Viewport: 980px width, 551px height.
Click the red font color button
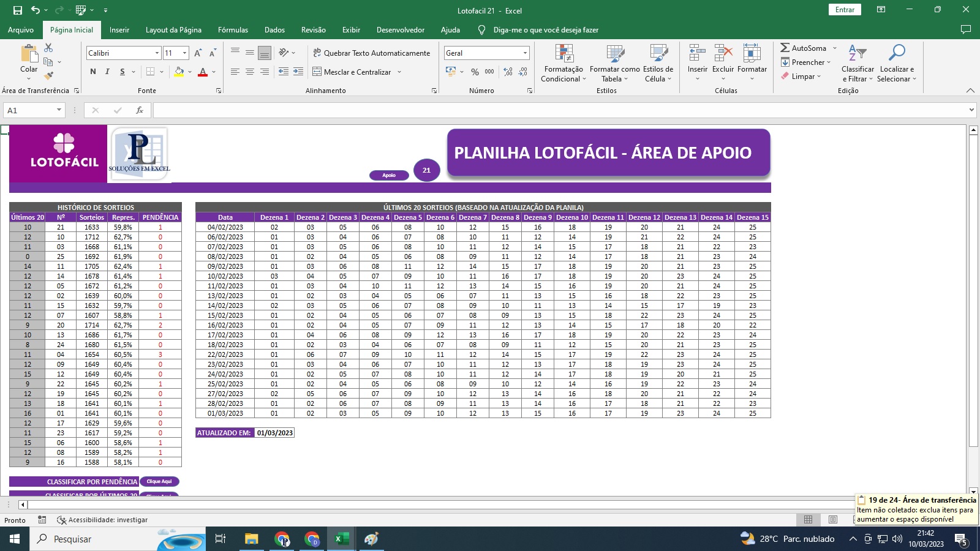coord(203,72)
